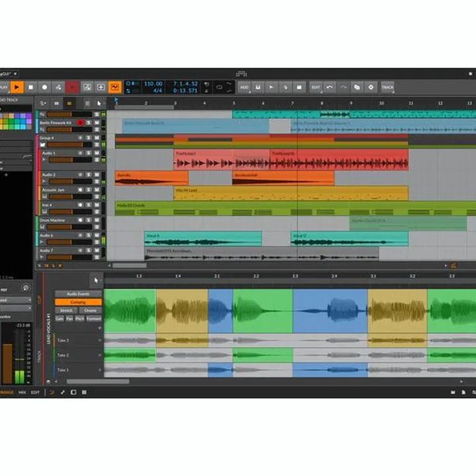476x476 pixels.
Task: Click the Group 4 folder icon
Action: coord(43,145)
